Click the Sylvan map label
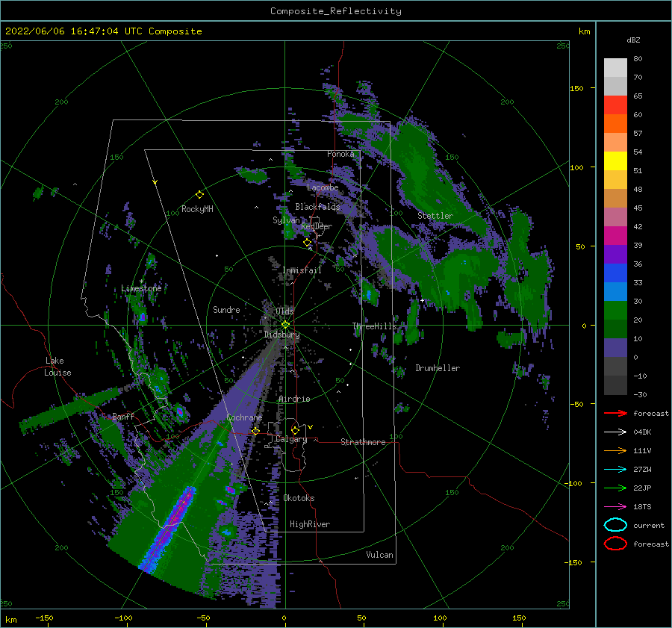This screenshot has width=672, height=628. (x=286, y=220)
